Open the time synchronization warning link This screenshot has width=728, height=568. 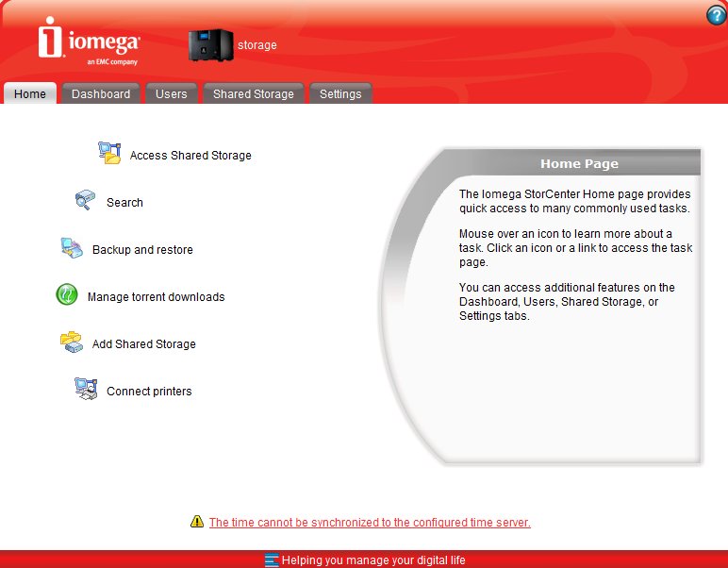pyautogui.click(x=370, y=522)
